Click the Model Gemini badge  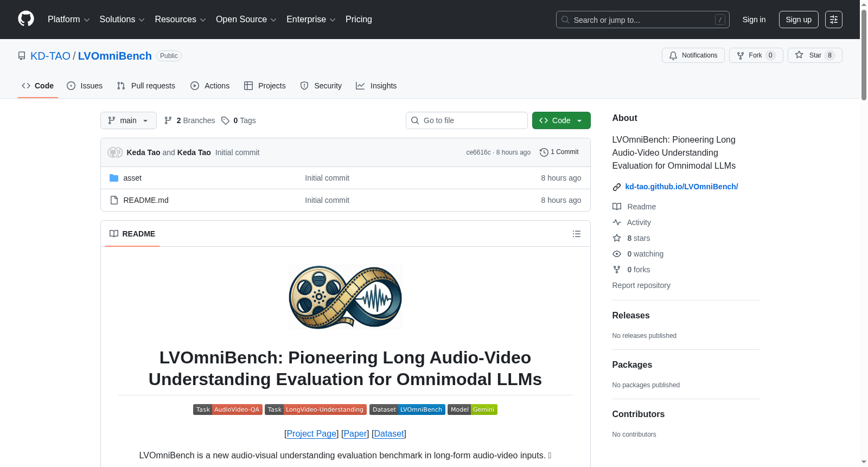point(473,410)
